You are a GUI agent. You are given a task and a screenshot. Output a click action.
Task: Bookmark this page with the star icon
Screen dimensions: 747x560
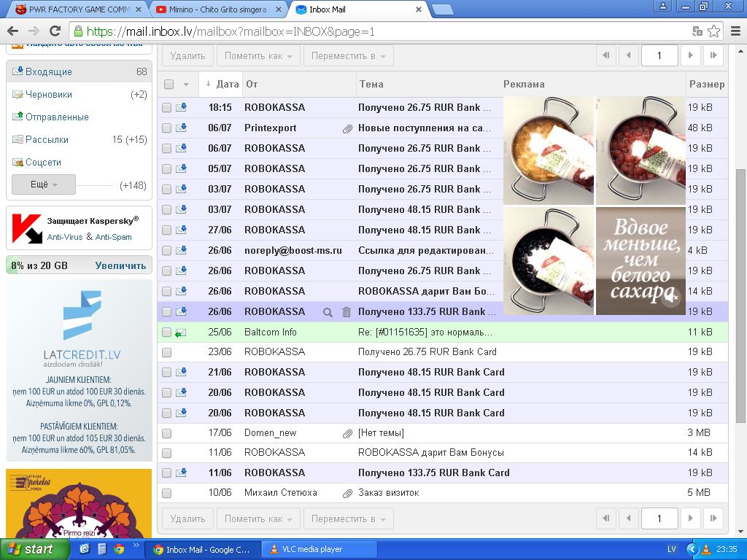point(714,31)
